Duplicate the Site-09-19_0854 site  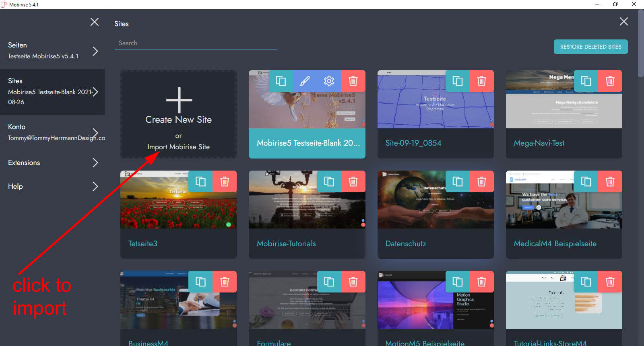(457, 81)
